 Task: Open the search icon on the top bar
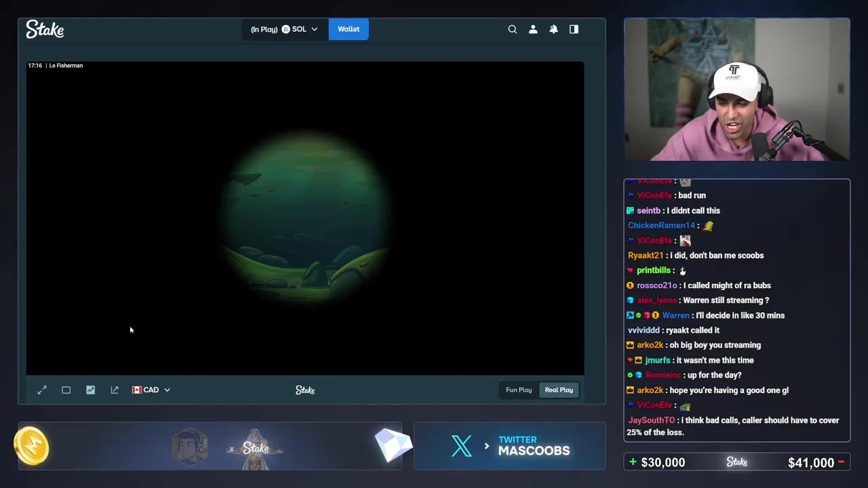[513, 29]
